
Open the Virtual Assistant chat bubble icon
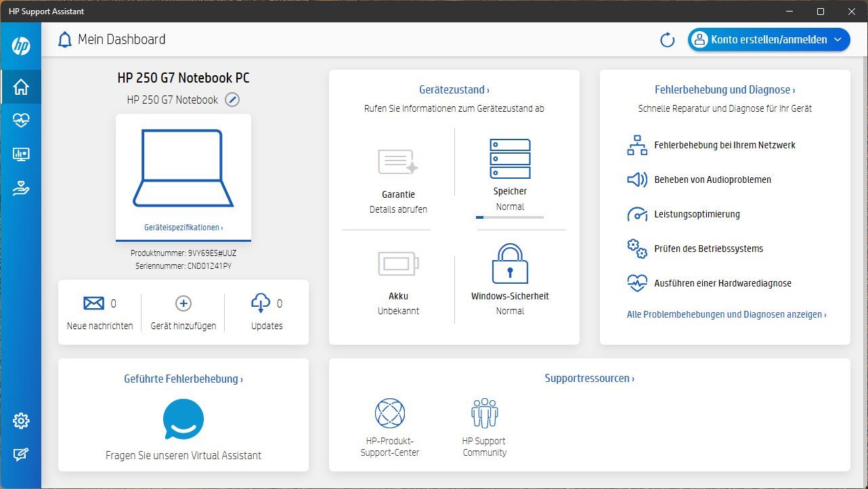(183, 419)
